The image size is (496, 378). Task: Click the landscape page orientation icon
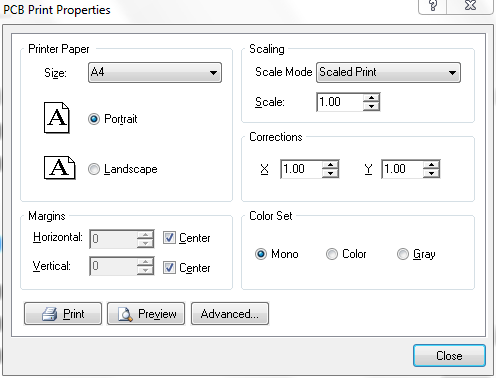click(x=60, y=168)
